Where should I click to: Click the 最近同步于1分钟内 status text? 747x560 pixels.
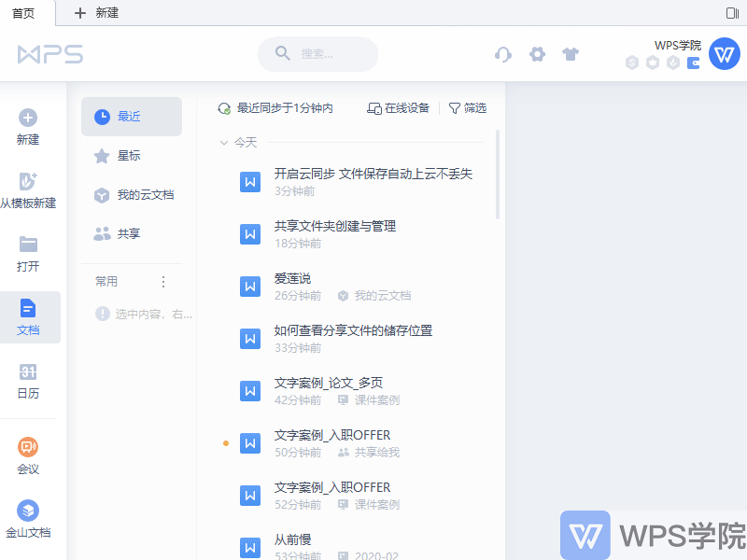[285, 108]
